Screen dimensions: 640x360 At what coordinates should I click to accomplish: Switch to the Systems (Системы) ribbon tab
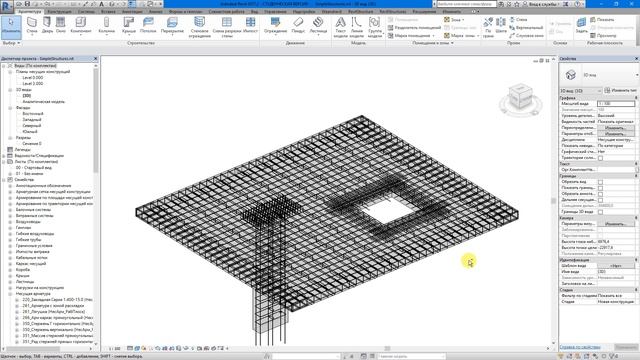tap(86, 12)
